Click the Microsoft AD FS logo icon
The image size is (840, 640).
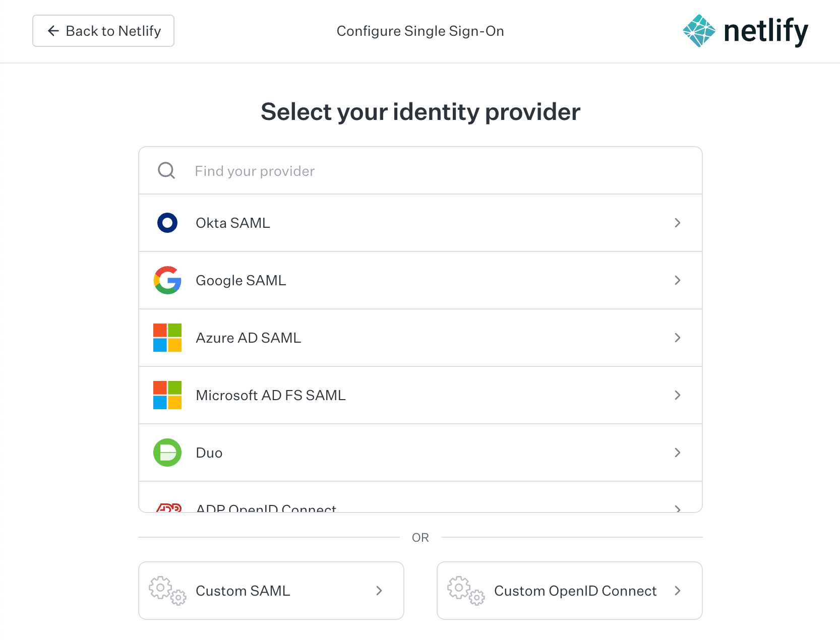coord(167,395)
